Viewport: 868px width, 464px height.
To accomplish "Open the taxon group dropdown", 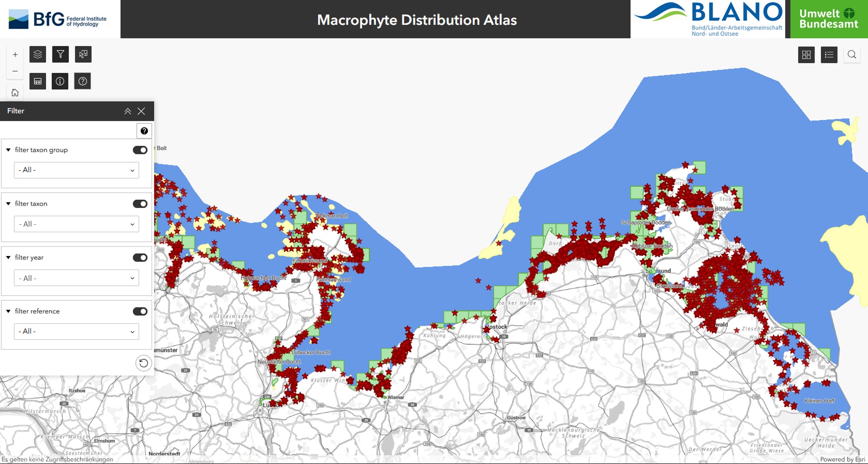I will click(x=76, y=170).
